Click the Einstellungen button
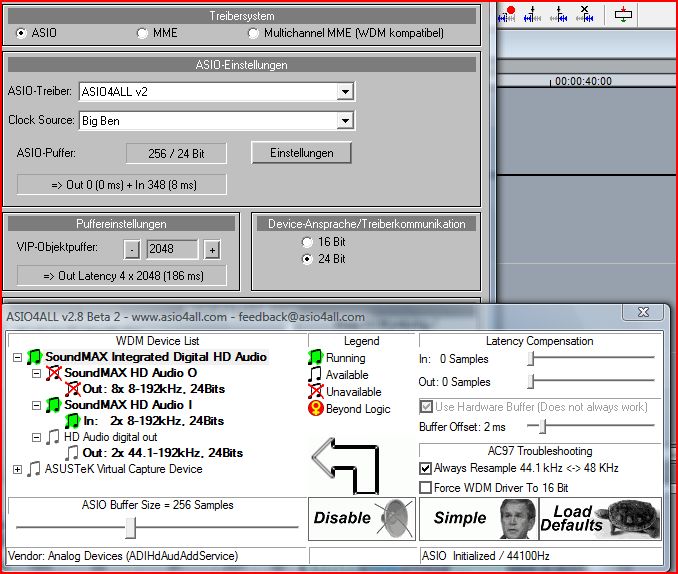This screenshot has width=678, height=574. (301, 153)
